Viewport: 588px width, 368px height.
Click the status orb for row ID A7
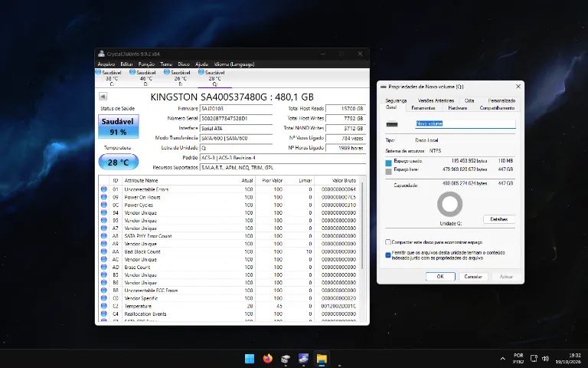click(104, 228)
